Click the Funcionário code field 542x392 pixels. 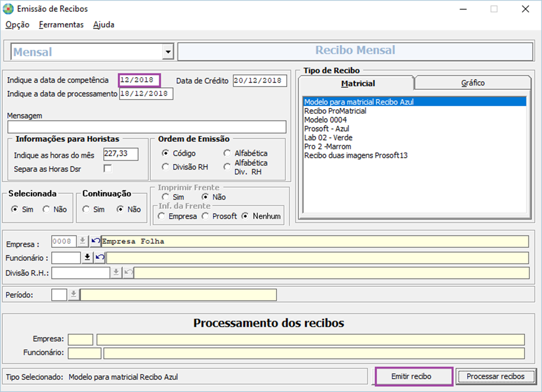[x=66, y=257]
